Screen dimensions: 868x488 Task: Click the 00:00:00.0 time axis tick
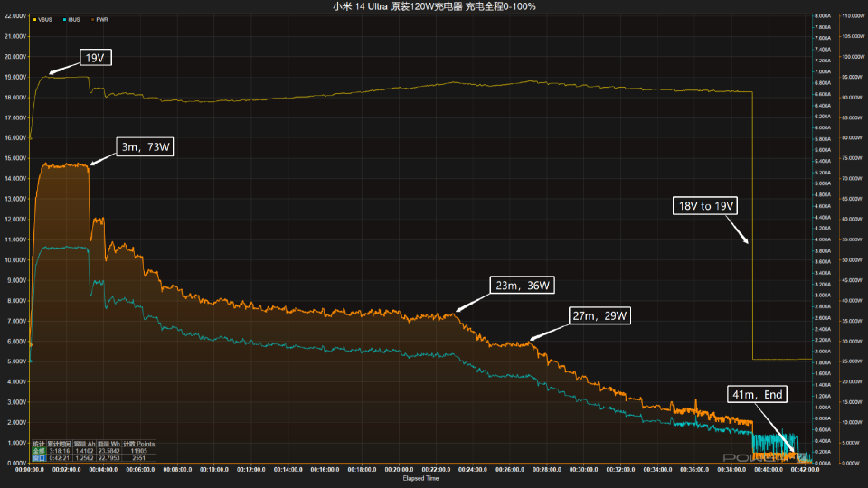point(30,469)
